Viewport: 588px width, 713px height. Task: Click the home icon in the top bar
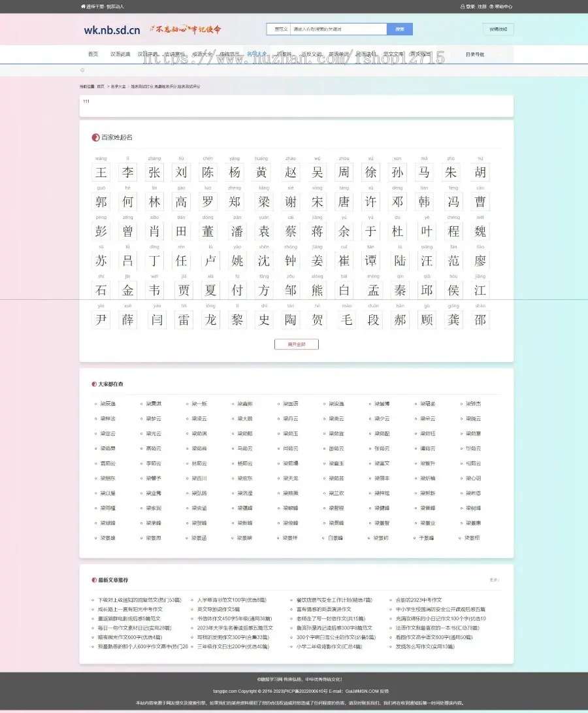[x=82, y=7]
